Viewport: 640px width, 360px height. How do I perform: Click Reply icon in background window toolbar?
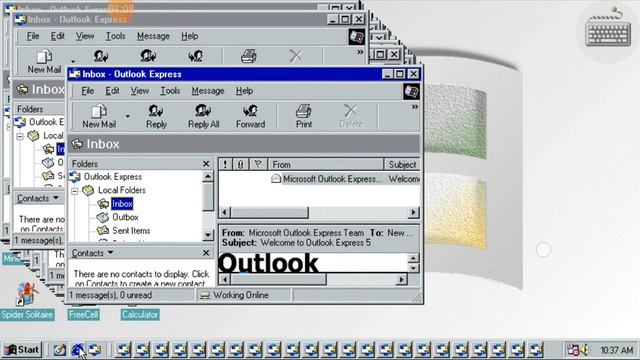(101, 56)
